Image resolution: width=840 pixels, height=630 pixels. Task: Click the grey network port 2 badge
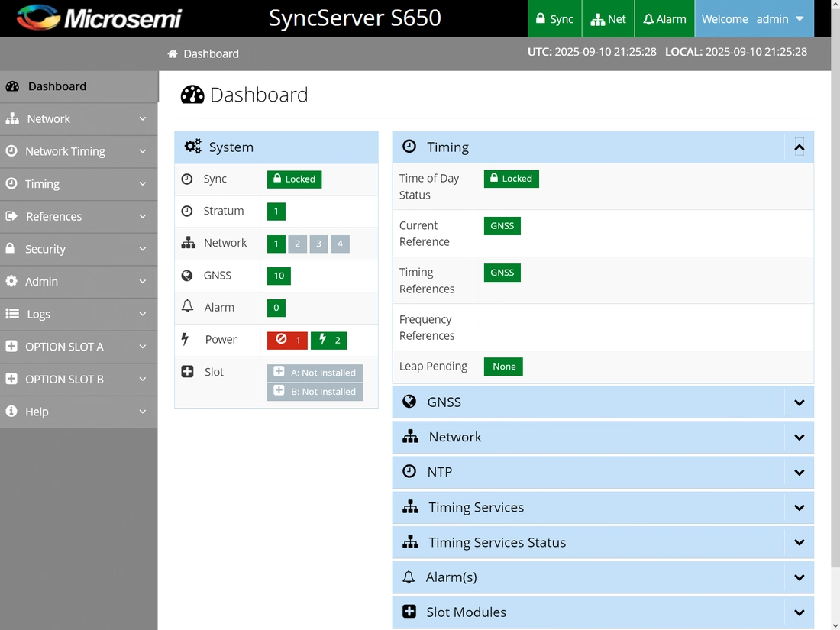tap(297, 244)
